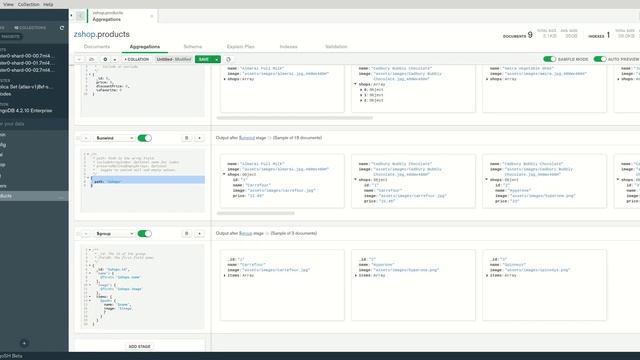Open the Save button dropdown arrow
This screenshot has height=360, width=640.
point(217,59)
